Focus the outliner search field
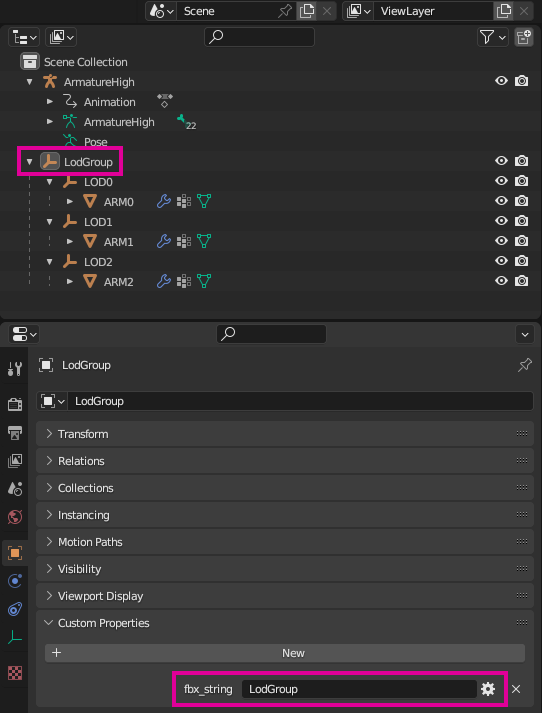This screenshot has height=713, width=542. click(x=259, y=37)
